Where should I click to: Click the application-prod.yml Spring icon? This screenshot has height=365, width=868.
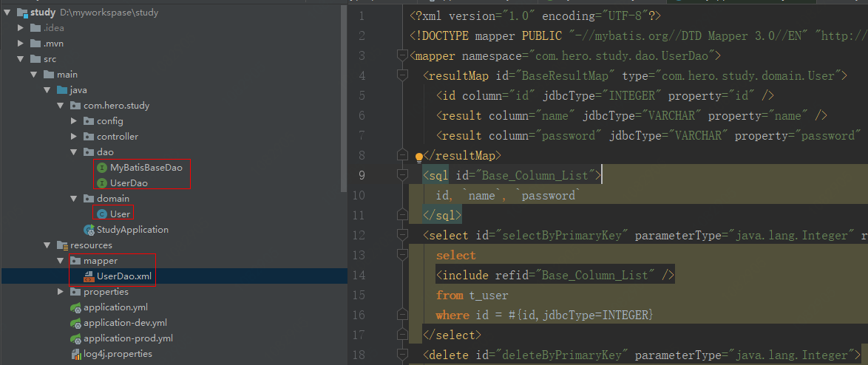75,338
